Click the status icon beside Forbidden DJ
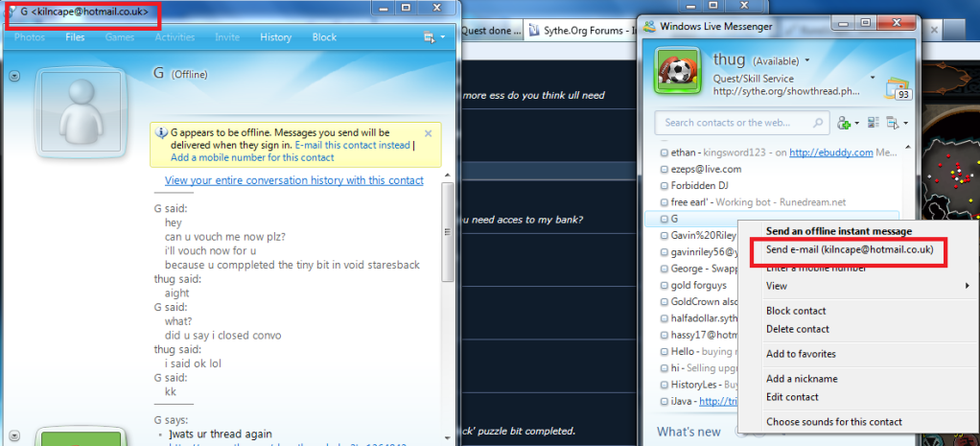This screenshot has width=980, height=446. click(x=665, y=186)
